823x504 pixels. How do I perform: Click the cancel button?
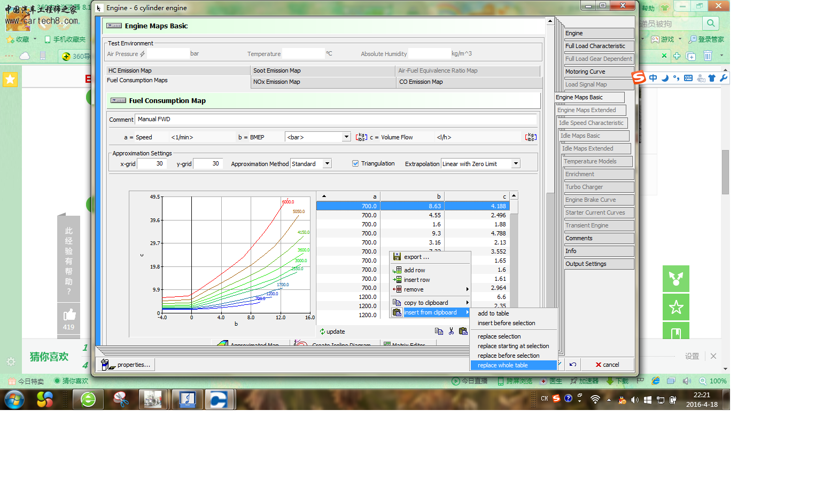pyautogui.click(x=607, y=365)
